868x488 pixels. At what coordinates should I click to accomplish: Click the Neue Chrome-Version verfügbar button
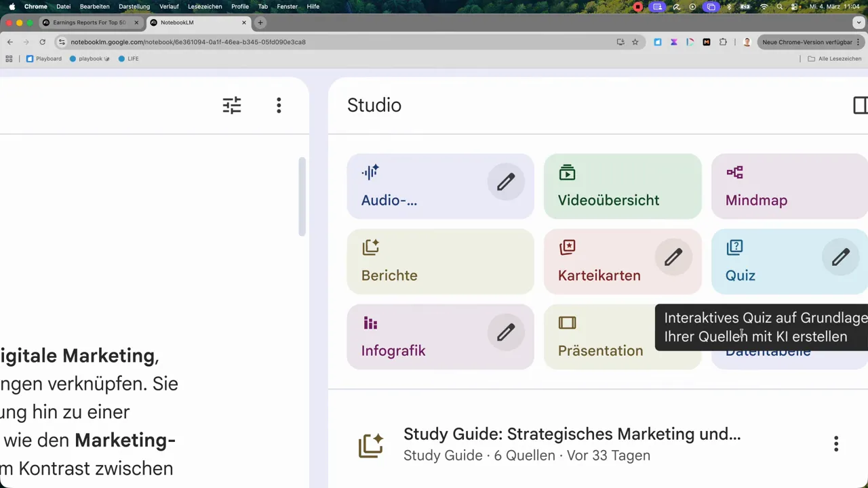coord(807,41)
